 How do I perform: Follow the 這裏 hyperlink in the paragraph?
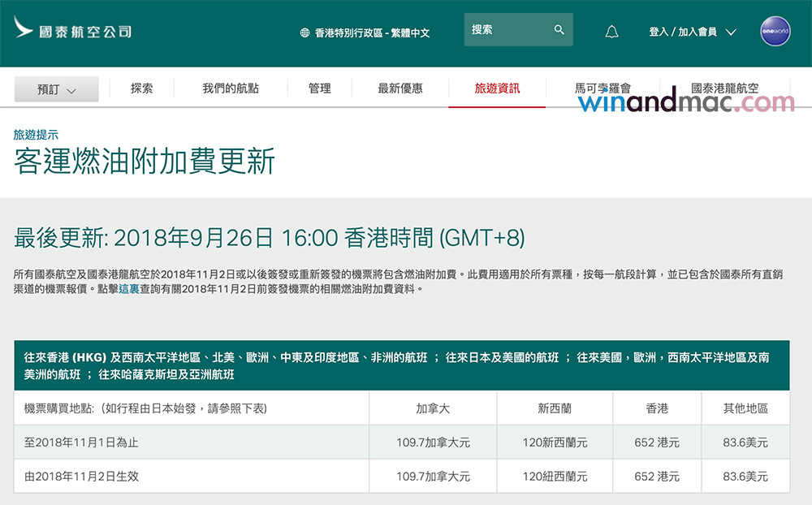pos(129,288)
